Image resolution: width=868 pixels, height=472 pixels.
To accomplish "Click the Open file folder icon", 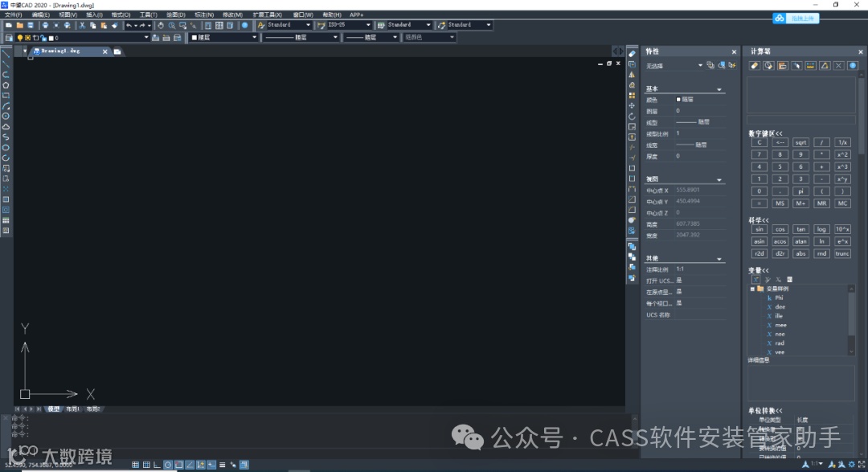I will click(x=19, y=25).
